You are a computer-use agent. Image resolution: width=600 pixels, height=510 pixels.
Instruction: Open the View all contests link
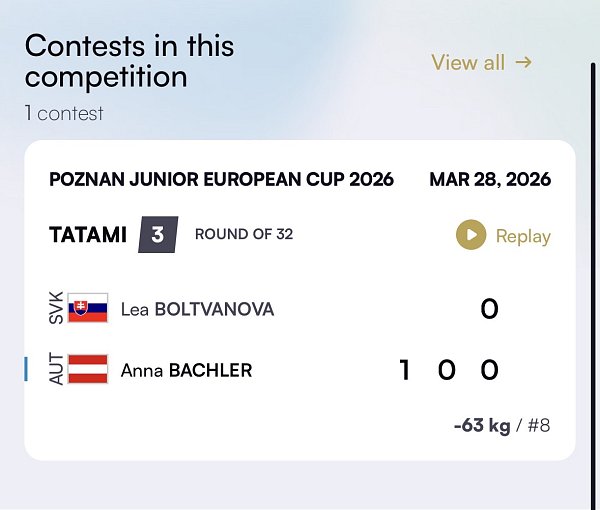click(468, 62)
